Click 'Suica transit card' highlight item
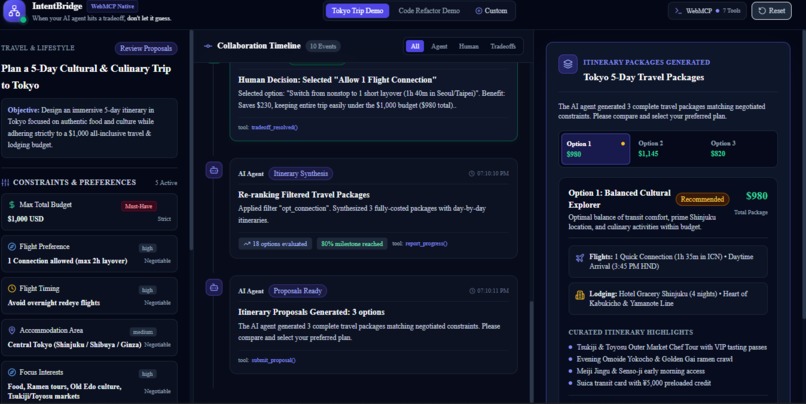This screenshot has width=806, height=404. (x=644, y=383)
